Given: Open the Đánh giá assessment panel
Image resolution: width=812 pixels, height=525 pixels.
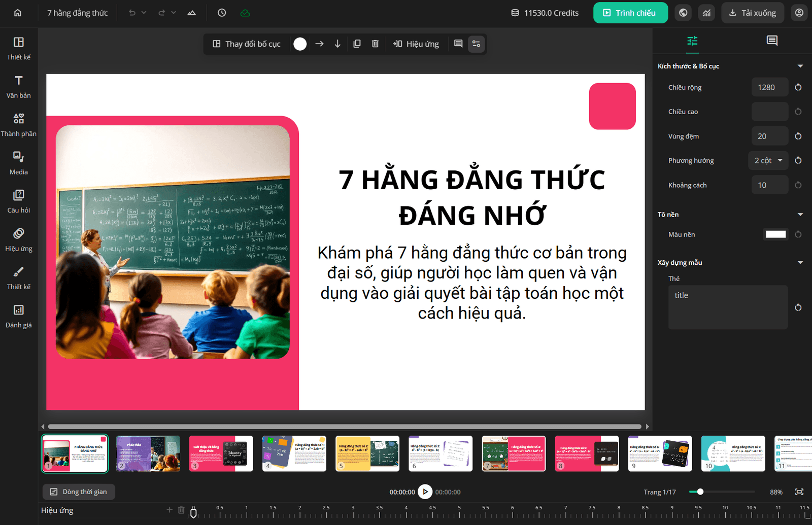Looking at the screenshot, I should 19,317.
